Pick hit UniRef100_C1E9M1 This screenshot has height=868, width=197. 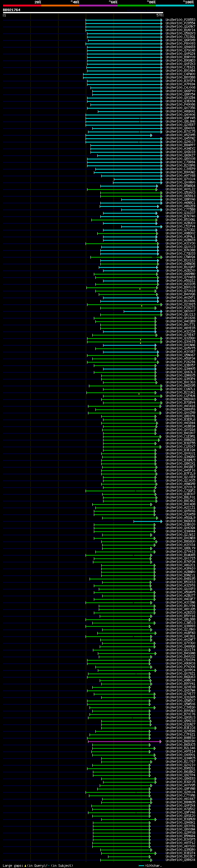pos(180,436)
